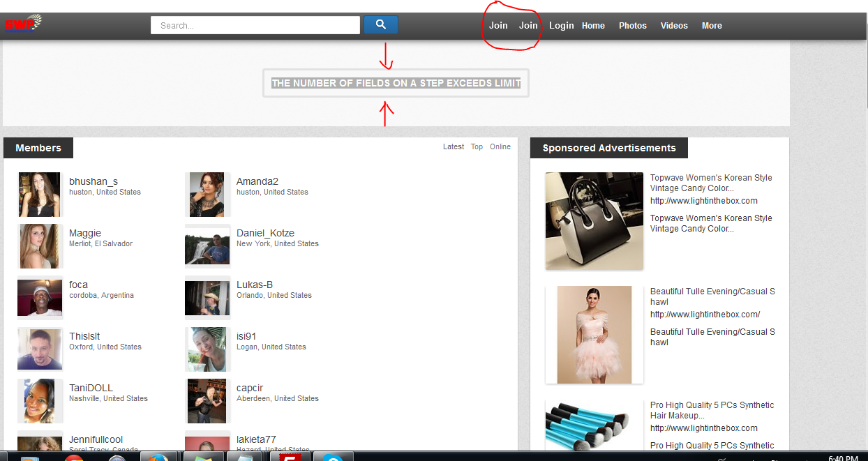Image resolution: width=868 pixels, height=461 pixels.
Task: Show Top members tab
Action: [x=477, y=147]
